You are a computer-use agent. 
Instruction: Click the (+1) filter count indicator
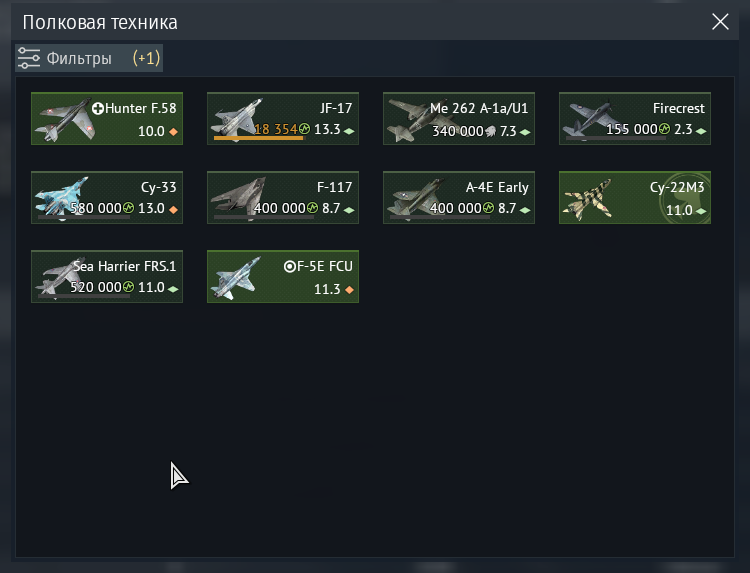coord(146,58)
